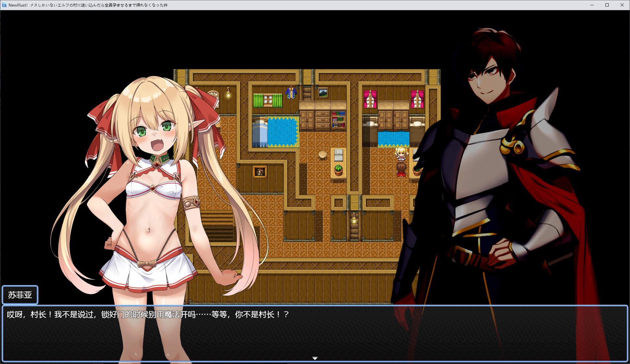Click the green curtained window in the left bedroom
Viewport: 630px width, 364px height.
click(267, 100)
